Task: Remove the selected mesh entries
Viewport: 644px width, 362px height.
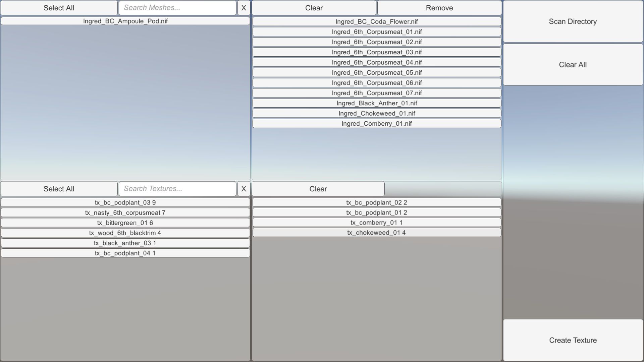Action: [439, 8]
